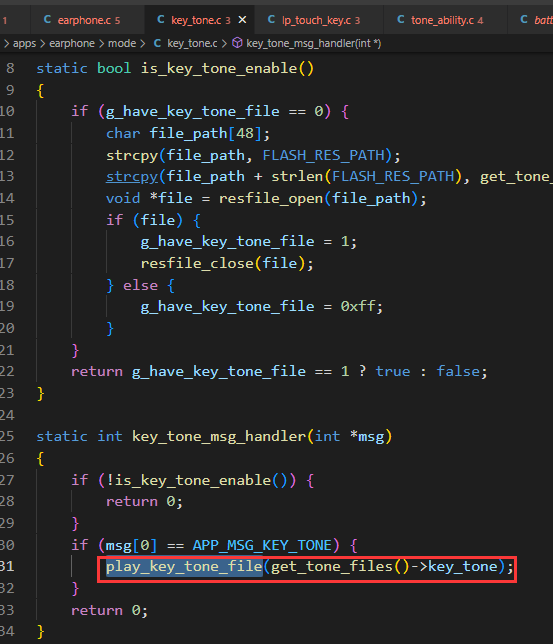Click the C file icon on earphone.c tab

coord(48,20)
